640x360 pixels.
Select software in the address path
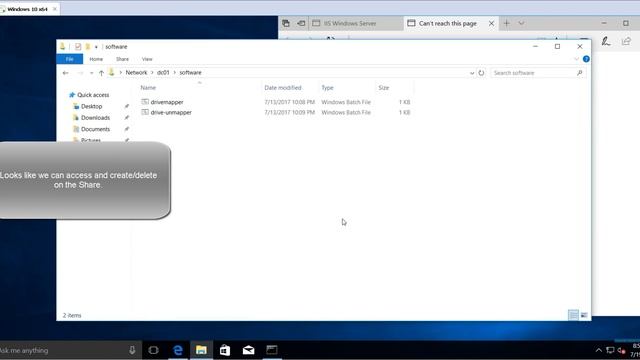(x=190, y=72)
